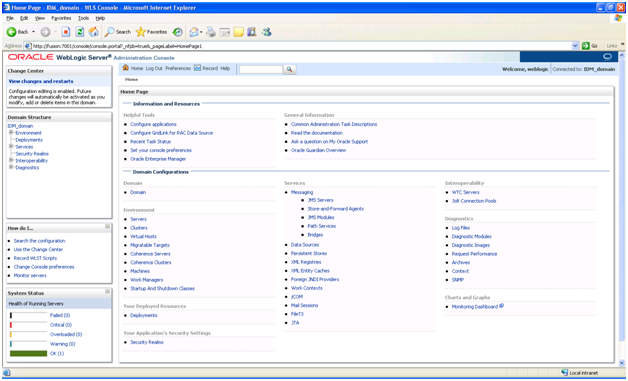The image size is (628, 381).
Task: Open the Tools menu
Action: [x=83, y=18]
